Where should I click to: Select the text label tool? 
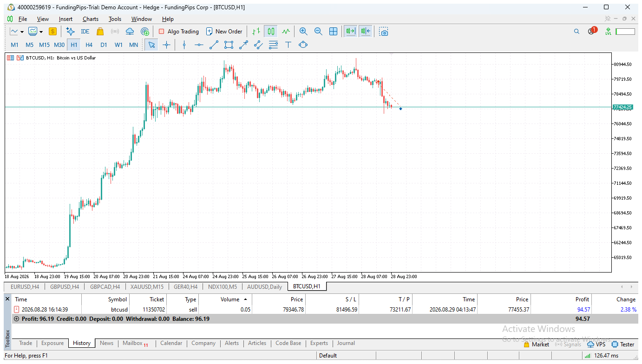tap(288, 45)
